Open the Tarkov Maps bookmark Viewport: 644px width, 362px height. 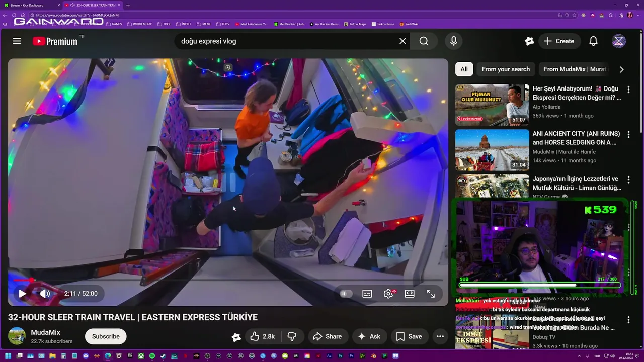tap(355, 24)
